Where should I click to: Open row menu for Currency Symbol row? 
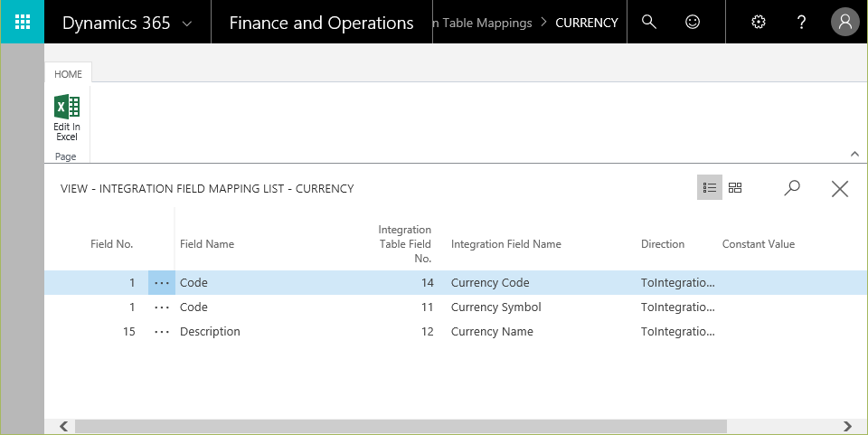(162, 307)
